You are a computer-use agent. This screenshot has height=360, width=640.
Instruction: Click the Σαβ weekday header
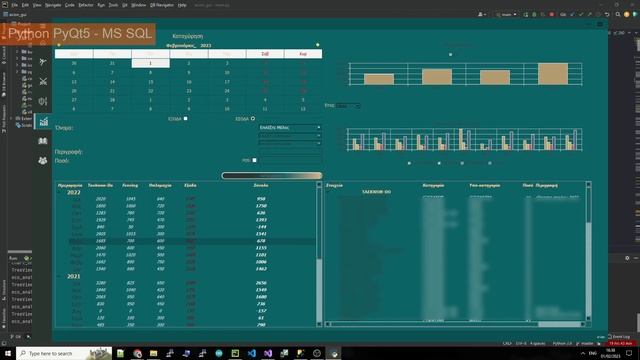click(x=265, y=54)
